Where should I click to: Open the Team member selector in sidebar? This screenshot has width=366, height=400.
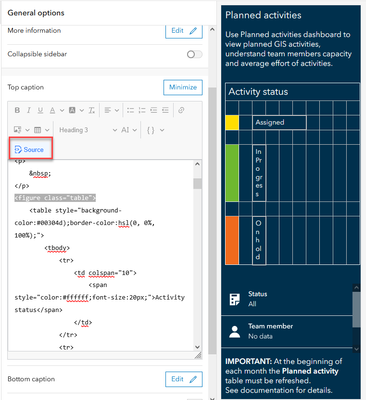click(287, 331)
